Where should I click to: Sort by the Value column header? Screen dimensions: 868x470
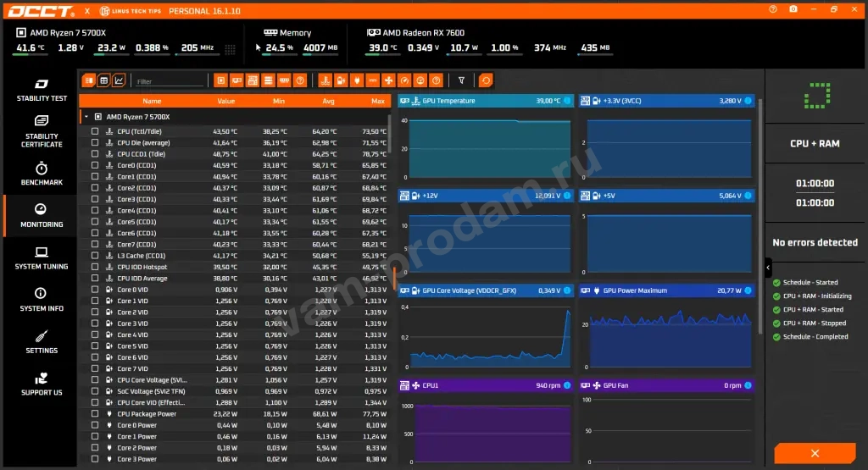point(225,101)
